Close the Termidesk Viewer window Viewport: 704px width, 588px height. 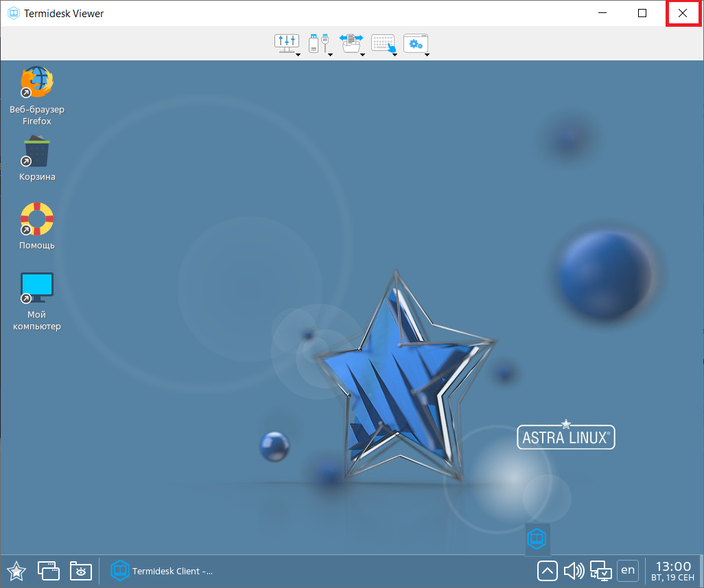[683, 13]
